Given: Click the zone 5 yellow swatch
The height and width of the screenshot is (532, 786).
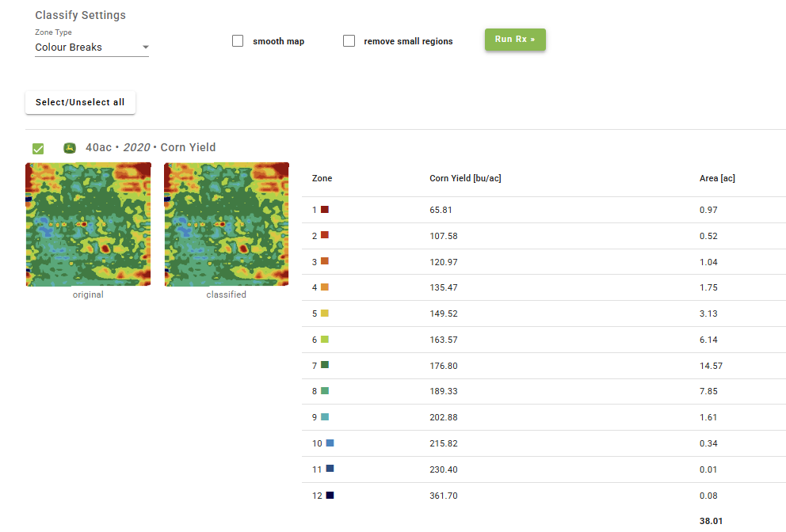Looking at the screenshot, I should 325,313.
